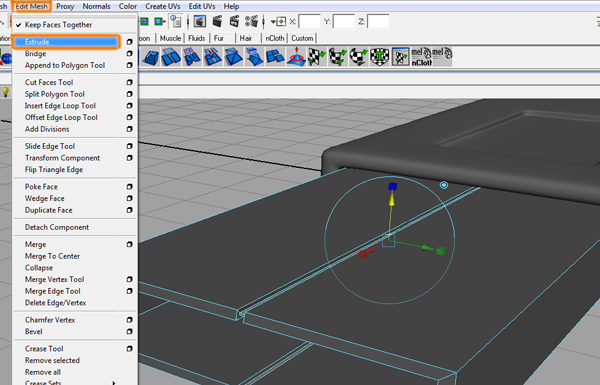This screenshot has width=600, height=385.
Task: Click the shelf icon with four blue quad faces
Action: pos(274,57)
